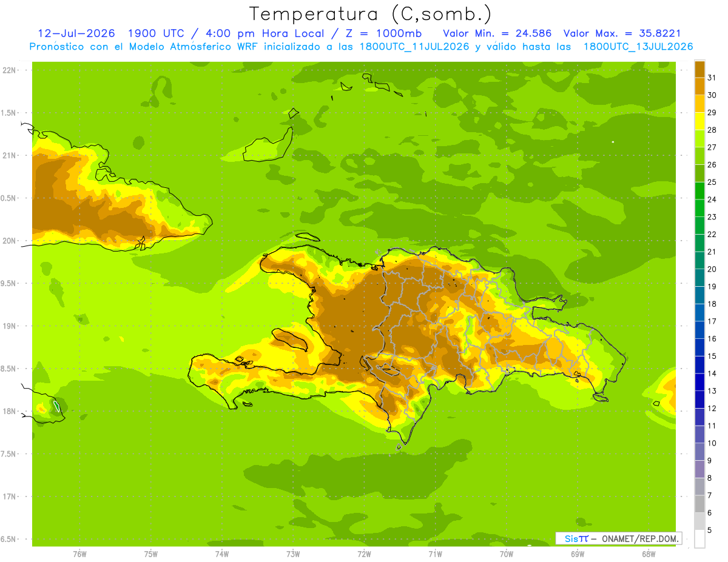Click the "71W" longitude label
This screenshot has height=562, width=728.
[x=435, y=554]
